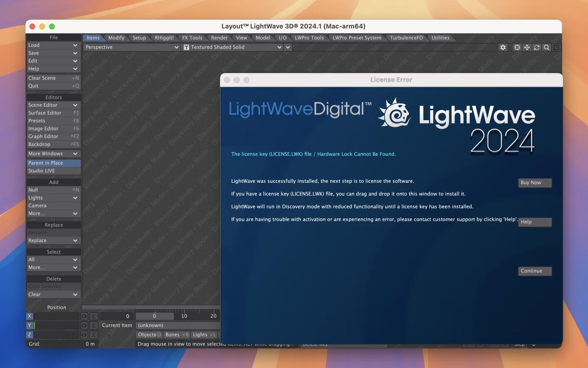Click the X axis keyframe arrows icon
Viewport: 588px width, 368px height.
tap(84, 316)
